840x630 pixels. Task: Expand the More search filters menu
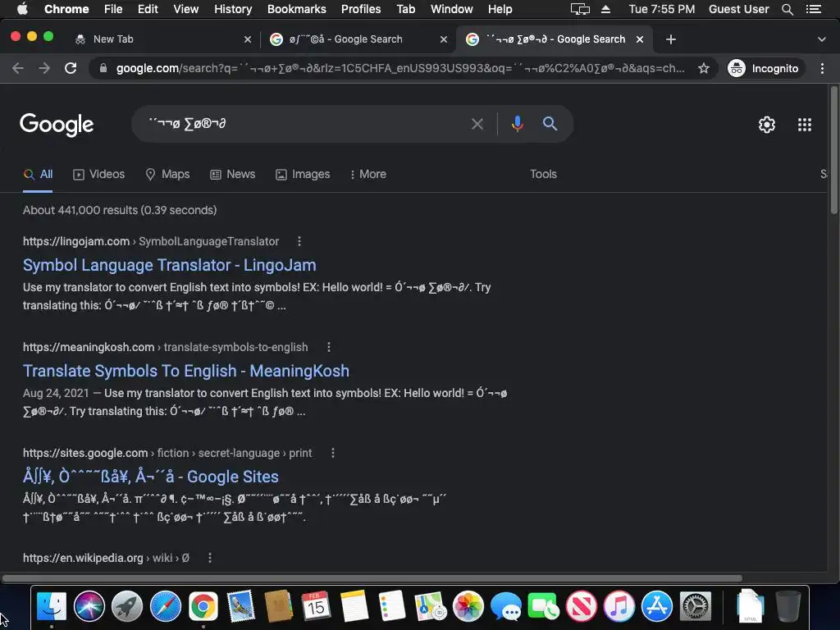click(367, 174)
